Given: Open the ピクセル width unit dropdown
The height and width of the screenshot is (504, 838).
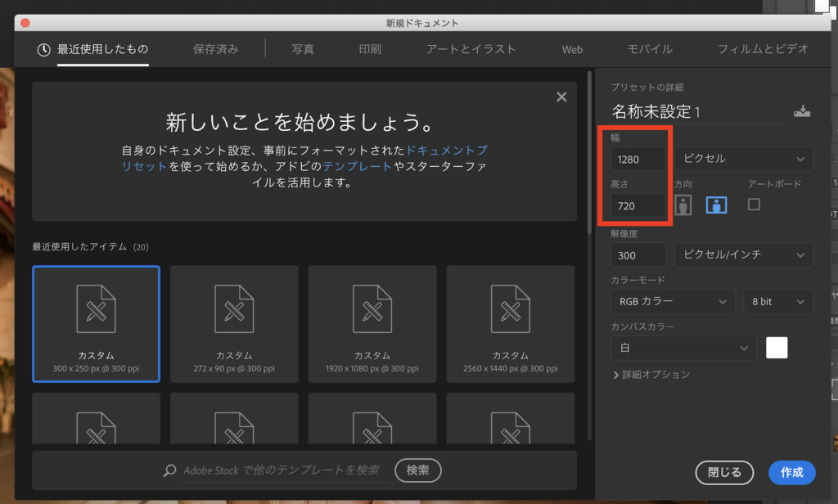Looking at the screenshot, I should (x=743, y=159).
